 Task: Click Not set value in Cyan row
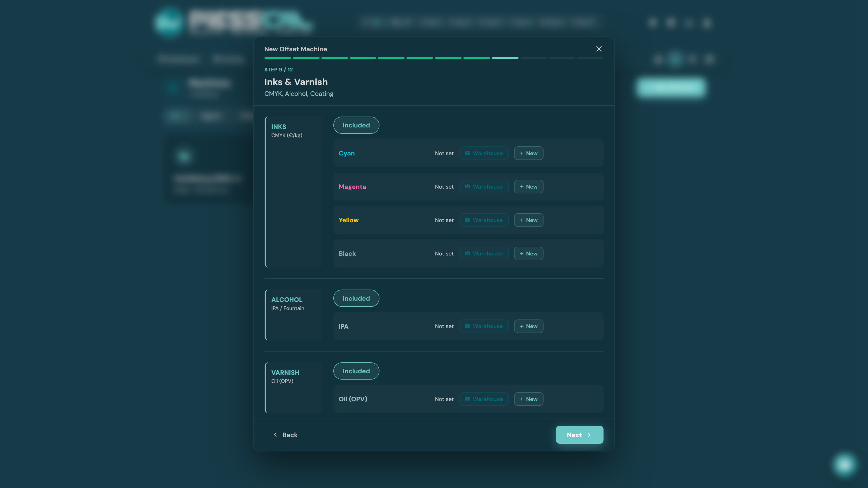coord(444,153)
